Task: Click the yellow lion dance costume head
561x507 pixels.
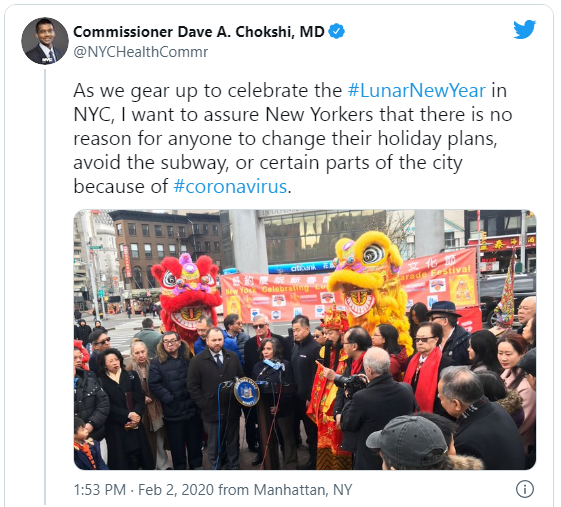Action: pyautogui.click(x=367, y=274)
